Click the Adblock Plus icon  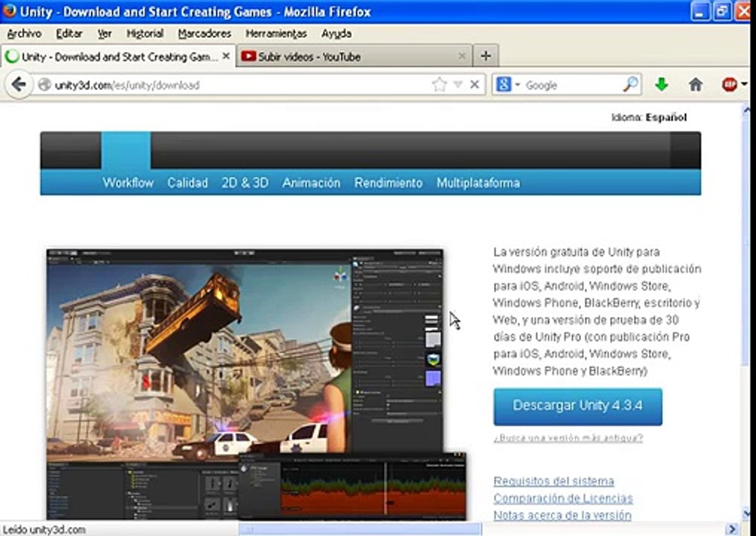pyautogui.click(x=729, y=85)
